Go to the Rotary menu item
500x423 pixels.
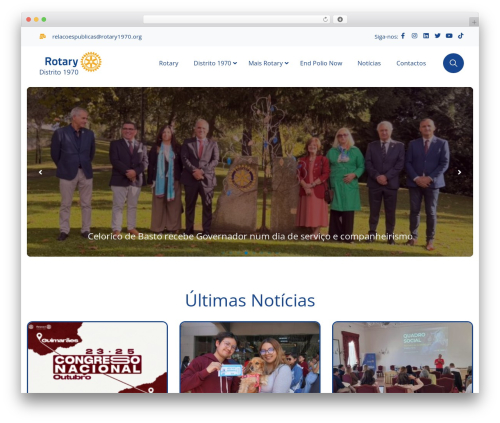[168, 63]
